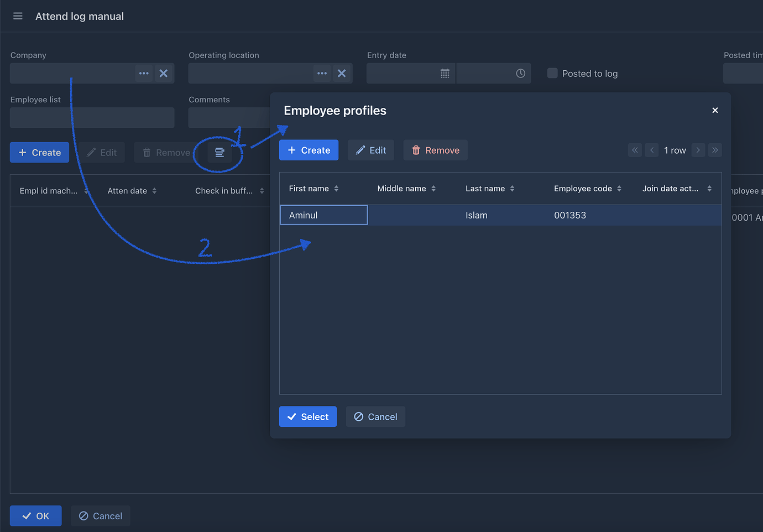Screen dimensions: 763x532
Task: Go to previous page of profiles
Action: pos(652,150)
